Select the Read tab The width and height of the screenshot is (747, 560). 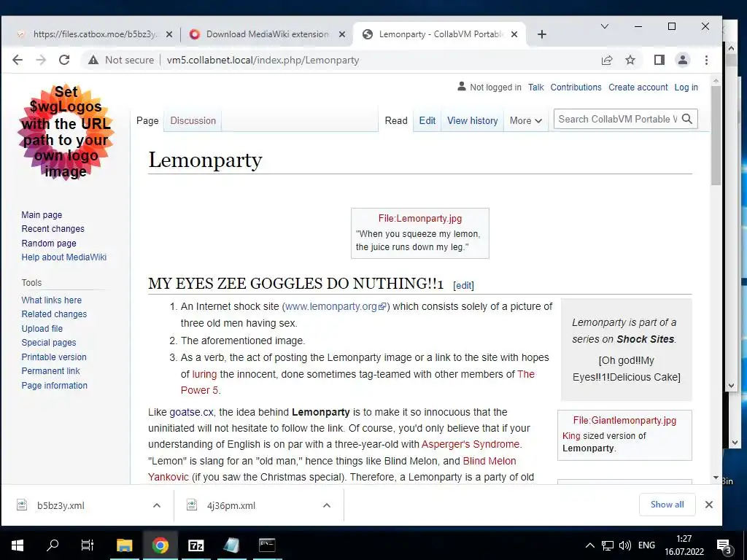(396, 120)
